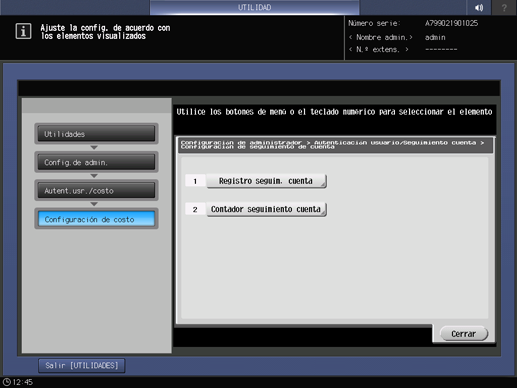Image resolution: width=517 pixels, height=388 pixels.
Task: Go to Config. de admin. menu level
Action: pos(96,162)
